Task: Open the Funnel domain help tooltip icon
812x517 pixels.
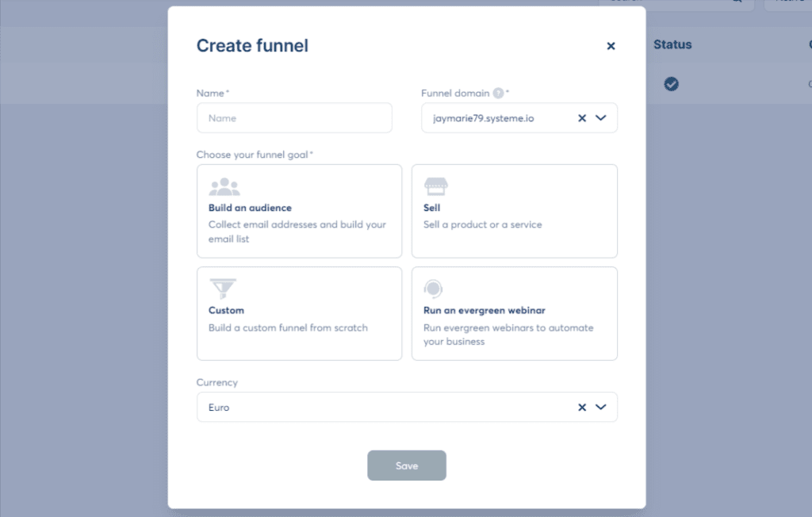Action: 498,94
